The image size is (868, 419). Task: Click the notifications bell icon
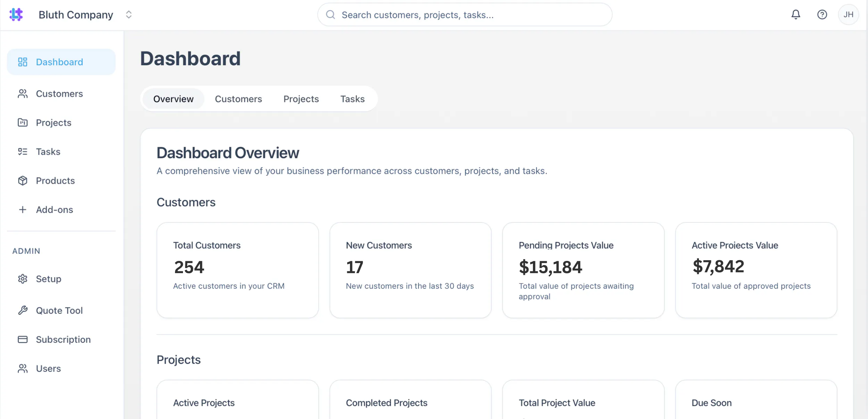tap(795, 15)
